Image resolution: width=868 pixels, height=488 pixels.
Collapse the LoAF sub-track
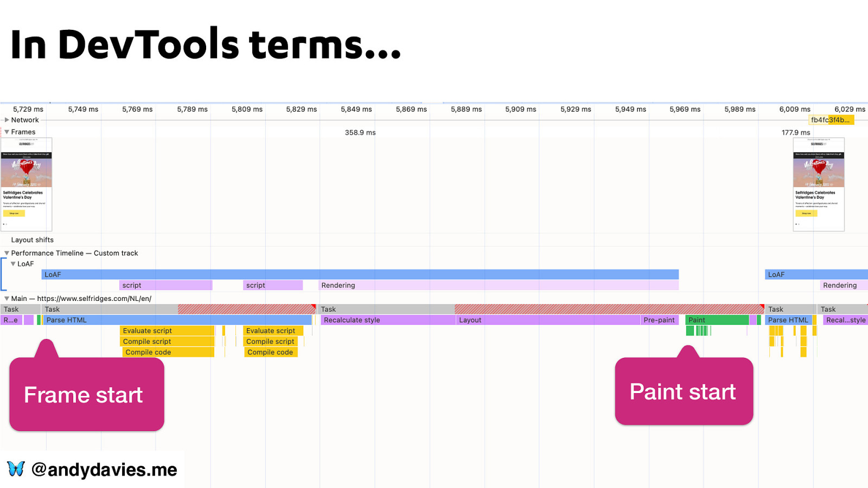[x=13, y=264]
